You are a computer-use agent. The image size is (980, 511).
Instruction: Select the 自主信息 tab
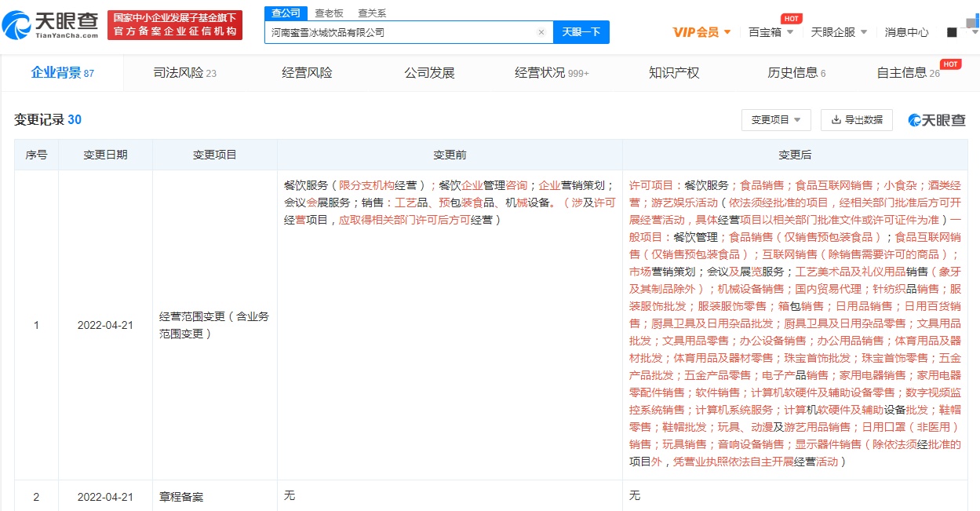[908, 73]
